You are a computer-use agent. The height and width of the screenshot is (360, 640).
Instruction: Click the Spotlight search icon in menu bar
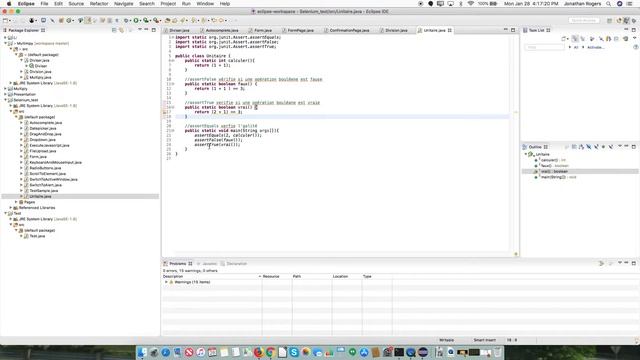(x=609, y=4)
